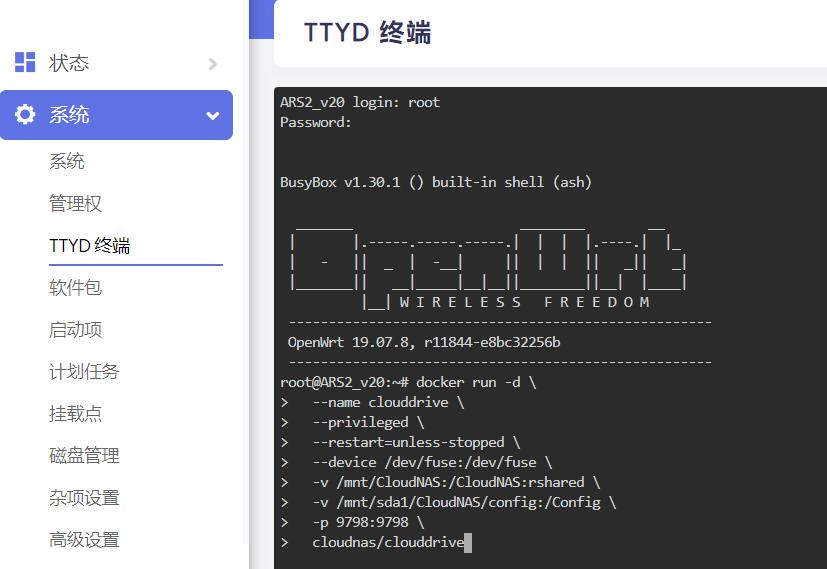
Task: Go to 管理权 settings page
Action: point(75,203)
